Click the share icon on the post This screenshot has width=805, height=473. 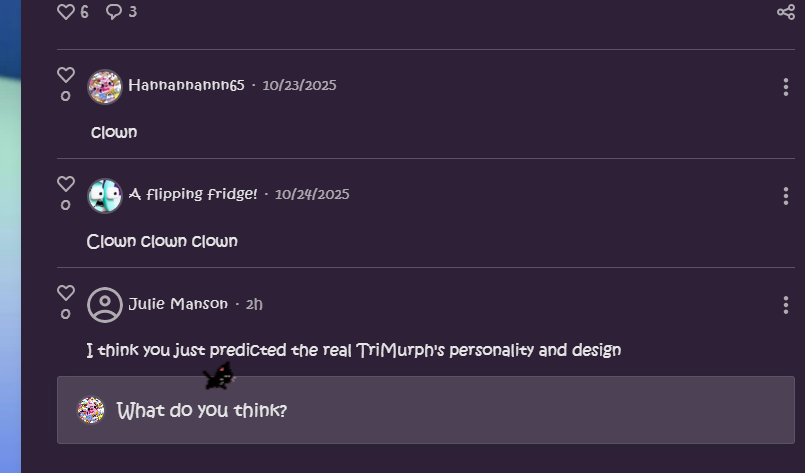[785, 12]
